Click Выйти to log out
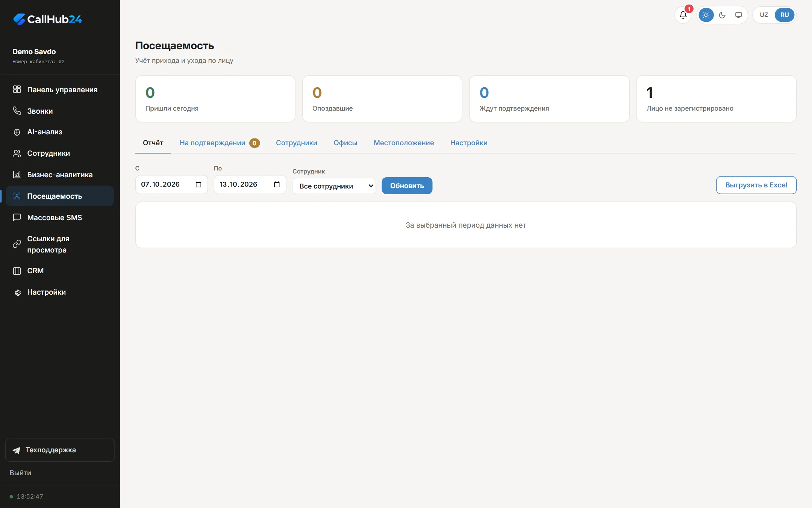Viewport: 812px width, 508px height. 20,473
